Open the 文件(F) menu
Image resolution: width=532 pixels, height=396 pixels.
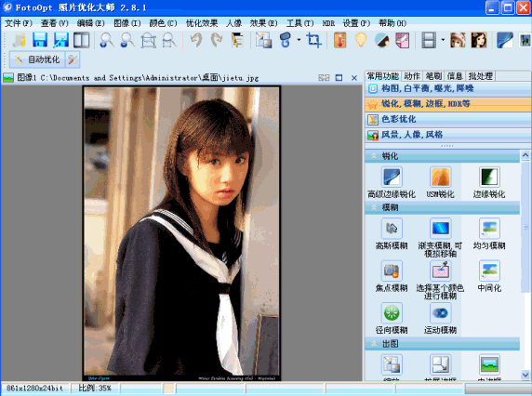[19, 23]
